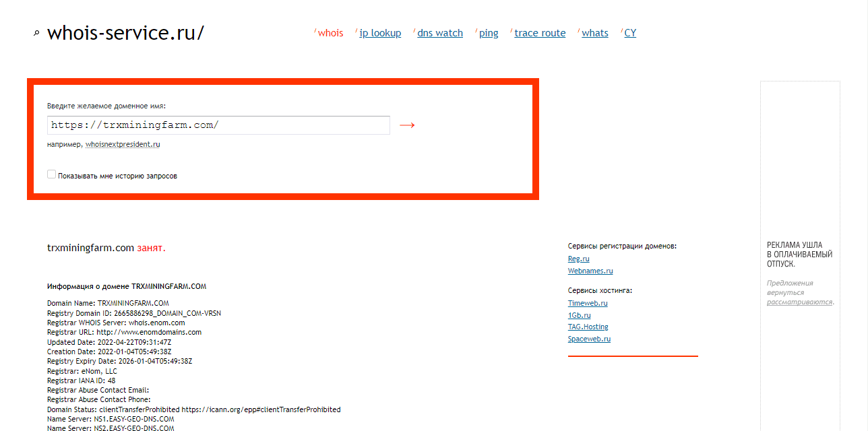This screenshot has height=431, width=868.
Task: Click the magnifier icon beside the site title
Action: (36, 33)
